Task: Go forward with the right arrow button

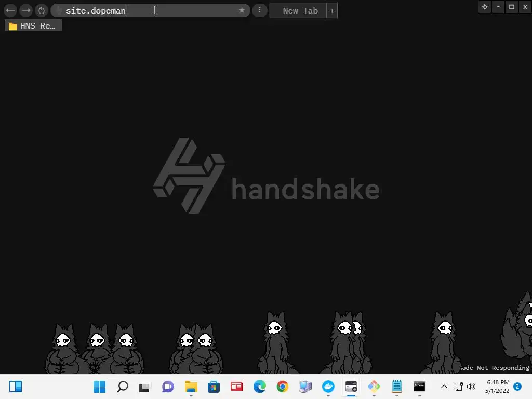Action: pyautogui.click(x=26, y=10)
